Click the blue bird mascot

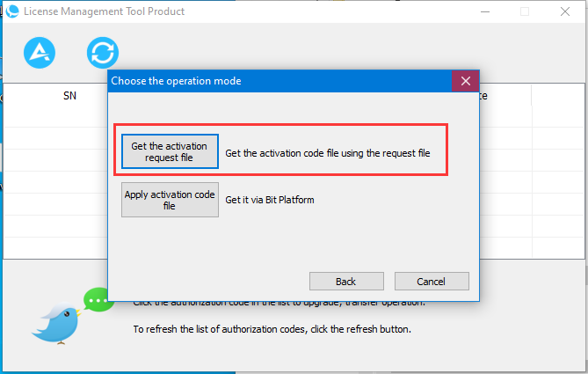pyautogui.click(x=57, y=324)
